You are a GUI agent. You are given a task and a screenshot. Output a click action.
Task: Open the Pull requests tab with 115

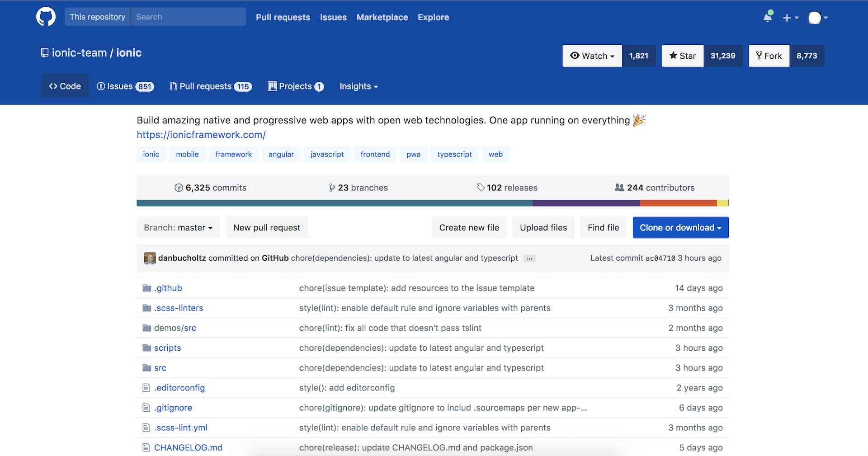tap(210, 86)
